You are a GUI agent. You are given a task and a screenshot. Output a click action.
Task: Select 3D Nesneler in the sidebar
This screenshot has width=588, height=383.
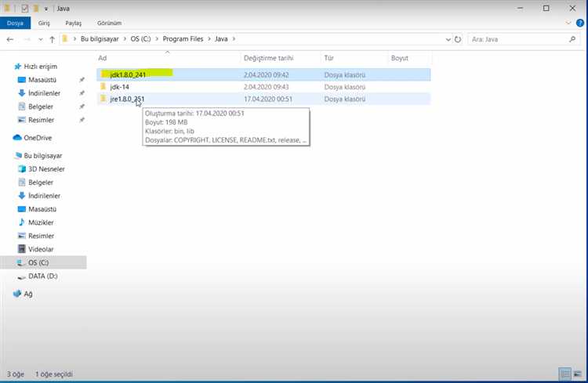click(x=45, y=168)
